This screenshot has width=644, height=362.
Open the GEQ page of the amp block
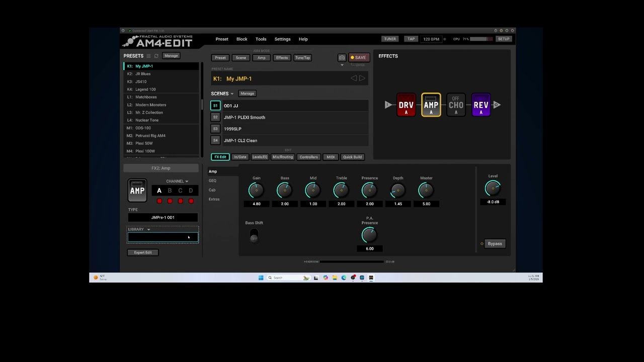(x=213, y=181)
